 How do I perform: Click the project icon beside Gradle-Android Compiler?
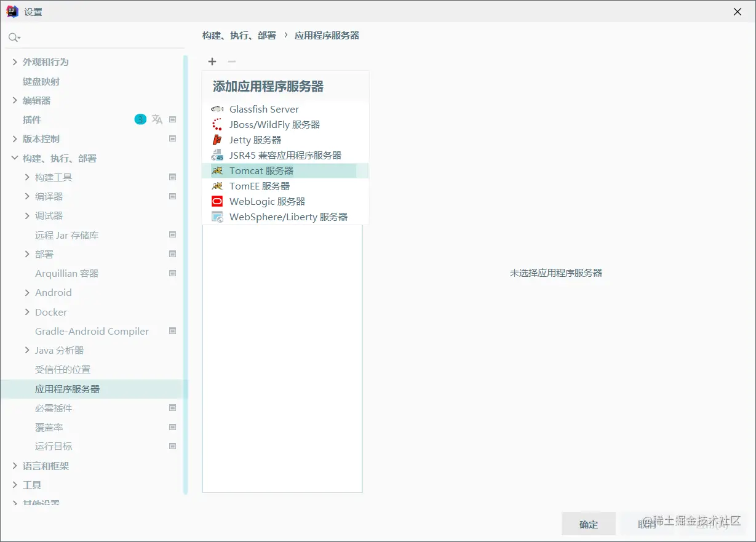click(173, 331)
